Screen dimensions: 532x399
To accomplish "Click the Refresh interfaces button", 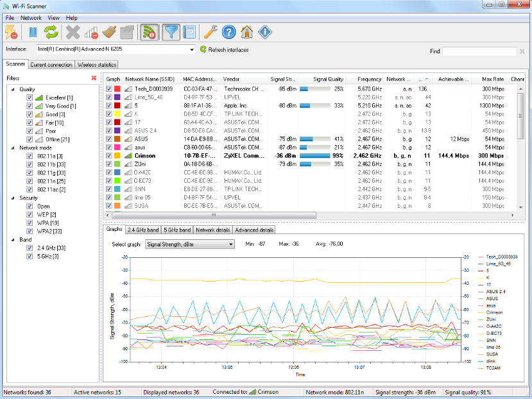I will point(224,49).
